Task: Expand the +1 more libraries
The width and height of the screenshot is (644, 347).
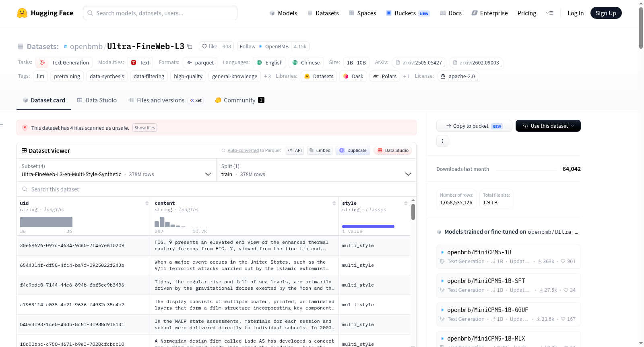Action: pyautogui.click(x=407, y=76)
